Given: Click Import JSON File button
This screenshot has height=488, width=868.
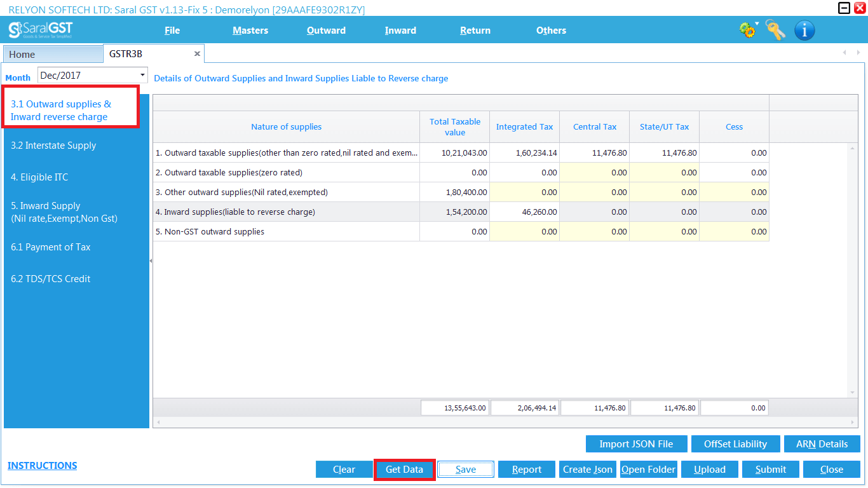Looking at the screenshot, I should tap(637, 444).
